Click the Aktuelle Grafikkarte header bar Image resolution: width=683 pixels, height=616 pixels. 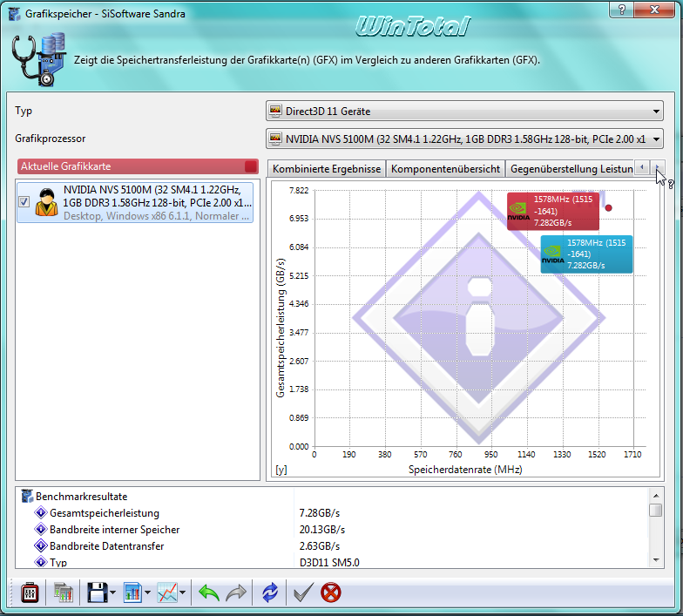[138, 166]
